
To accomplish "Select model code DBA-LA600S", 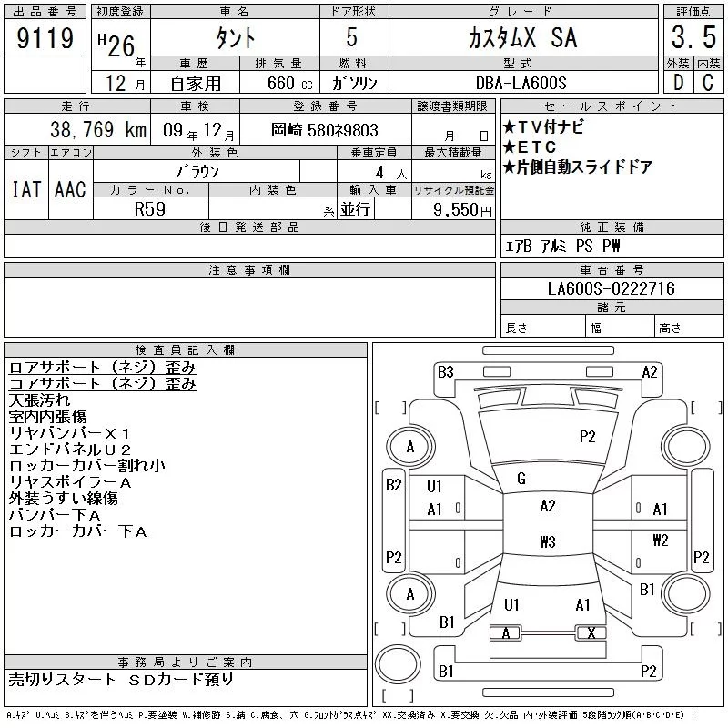I will [521, 83].
